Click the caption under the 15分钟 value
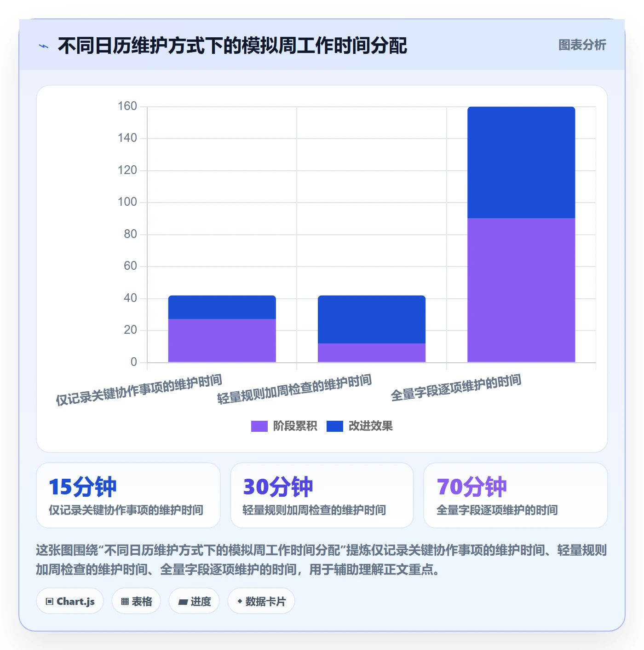The height and width of the screenshot is (650, 644). [x=126, y=510]
